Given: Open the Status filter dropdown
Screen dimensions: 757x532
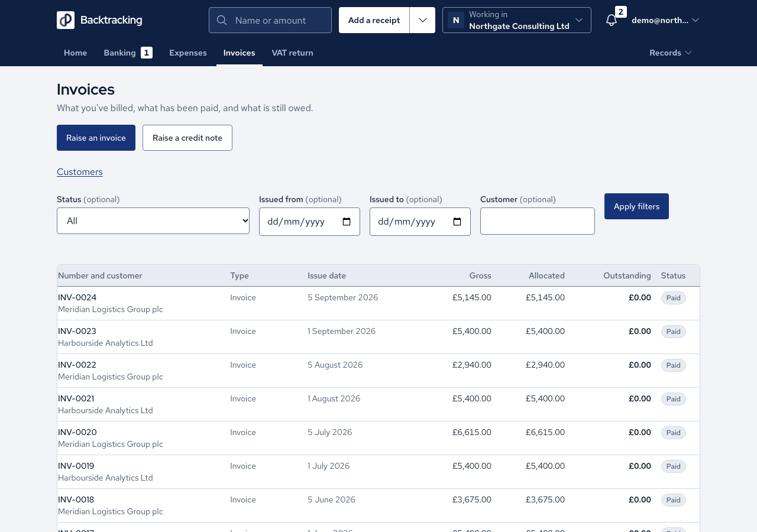Looking at the screenshot, I should pos(153,221).
